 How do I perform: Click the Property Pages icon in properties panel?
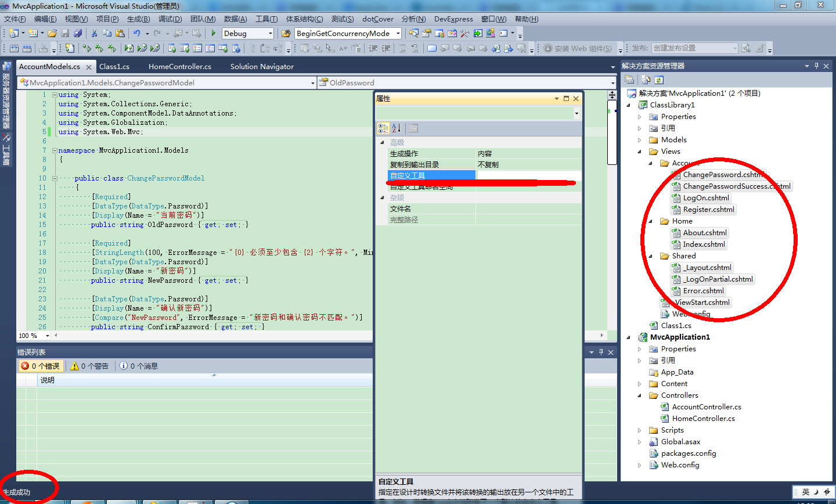click(x=413, y=128)
